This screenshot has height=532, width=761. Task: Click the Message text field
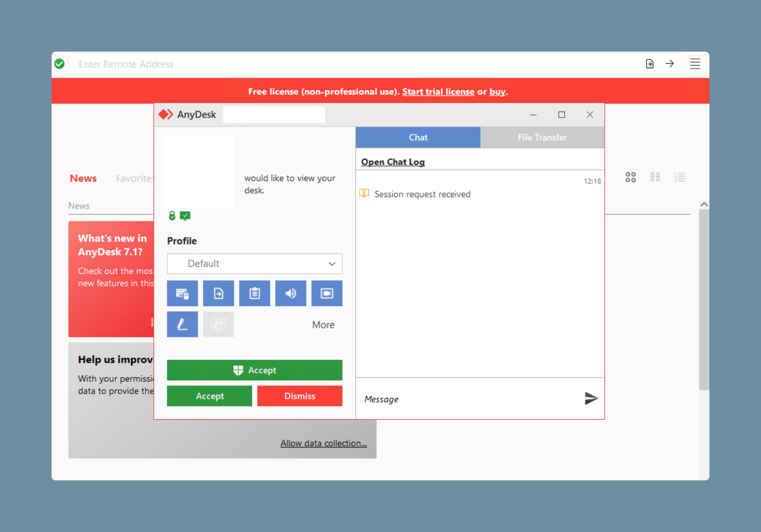click(469, 399)
